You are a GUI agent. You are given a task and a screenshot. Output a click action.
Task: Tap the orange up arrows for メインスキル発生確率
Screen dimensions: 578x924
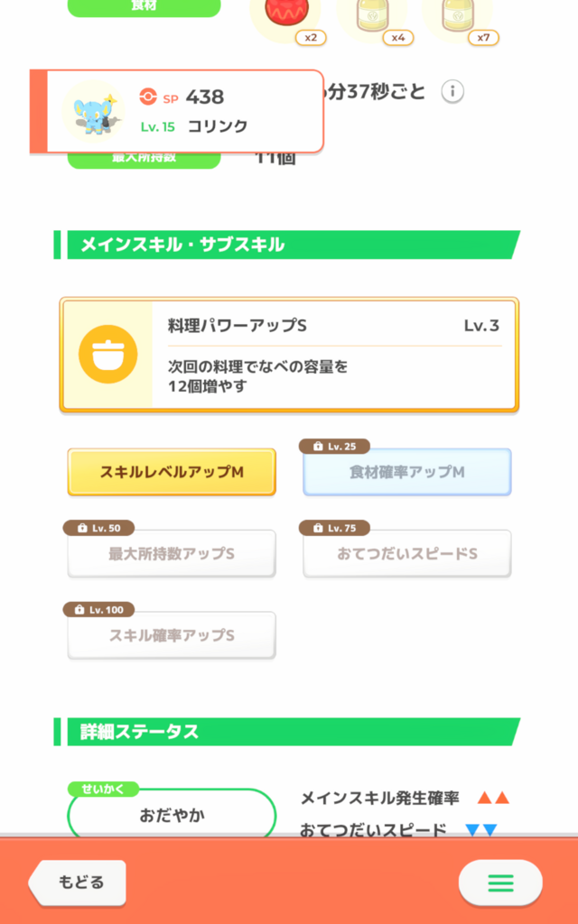tap(493, 798)
